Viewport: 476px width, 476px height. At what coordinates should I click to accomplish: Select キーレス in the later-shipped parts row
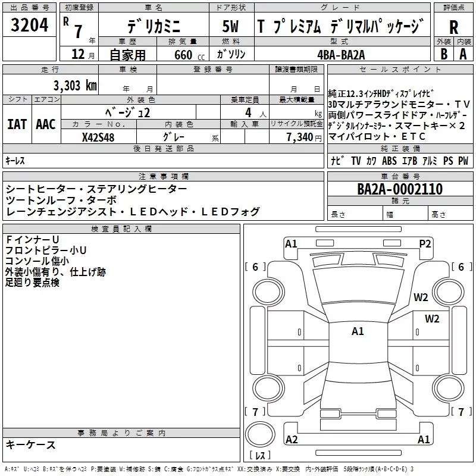tap(15, 161)
